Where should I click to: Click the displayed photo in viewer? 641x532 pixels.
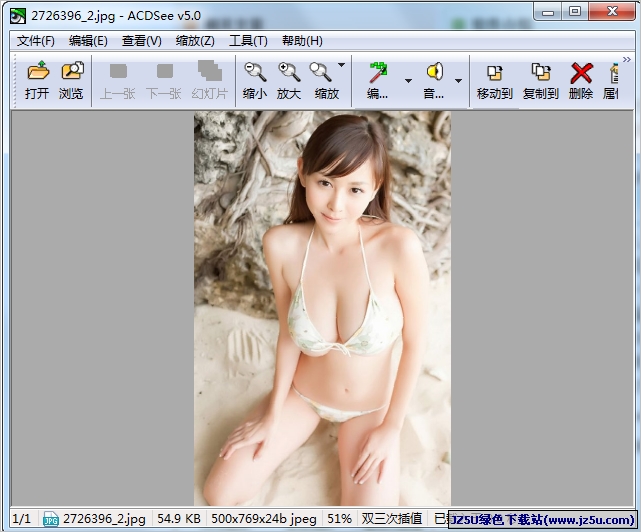coord(322,309)
